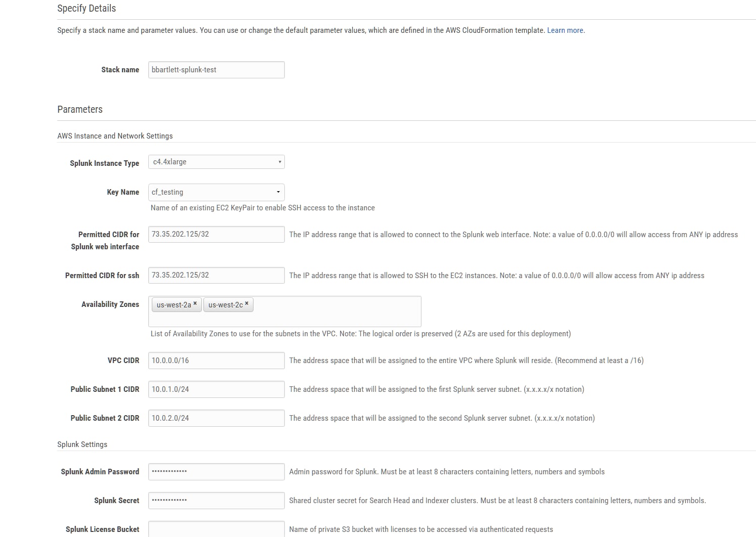Click the VPC CIDR label
756x537 pixels.
pos(123,361)
